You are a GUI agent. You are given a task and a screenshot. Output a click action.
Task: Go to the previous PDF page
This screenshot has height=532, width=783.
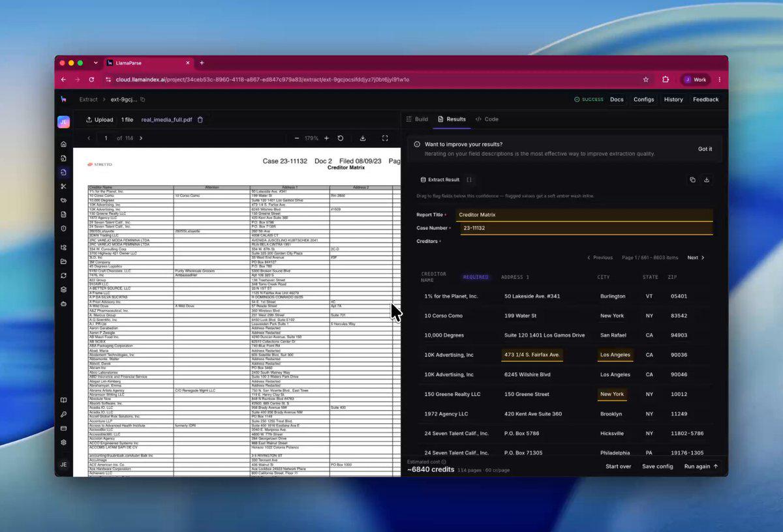pos(89,138)
